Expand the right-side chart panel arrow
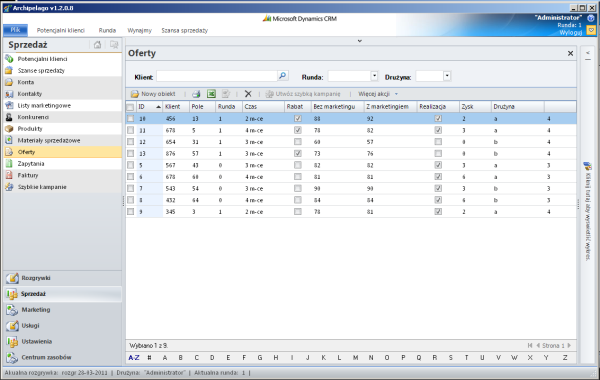Image resolution: width=600 pixels, height=380 pixels. click(588, 53)
